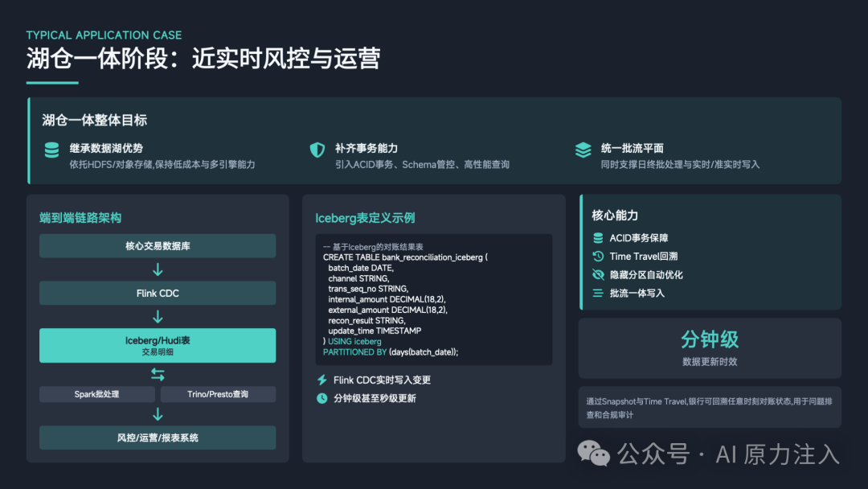Click the 核心能力 heading
Image resolution: width=868 pixels, height=489 pixels.
coord(615,216)
